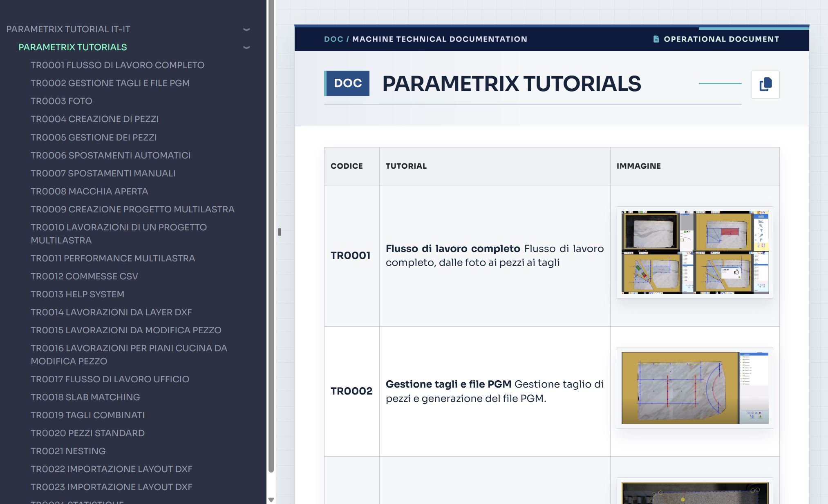
Task: Click the blue DOC badge
Action: (x=347, y=83)
